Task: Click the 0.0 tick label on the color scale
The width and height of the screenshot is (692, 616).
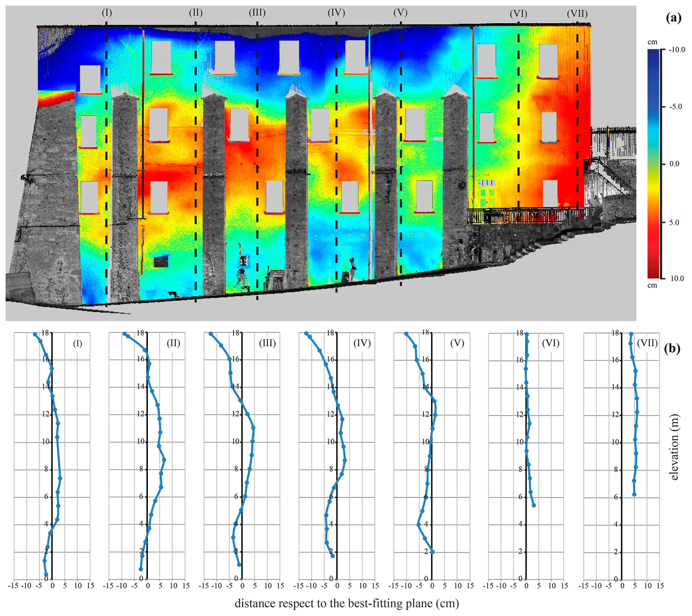Action: point(674,164)
